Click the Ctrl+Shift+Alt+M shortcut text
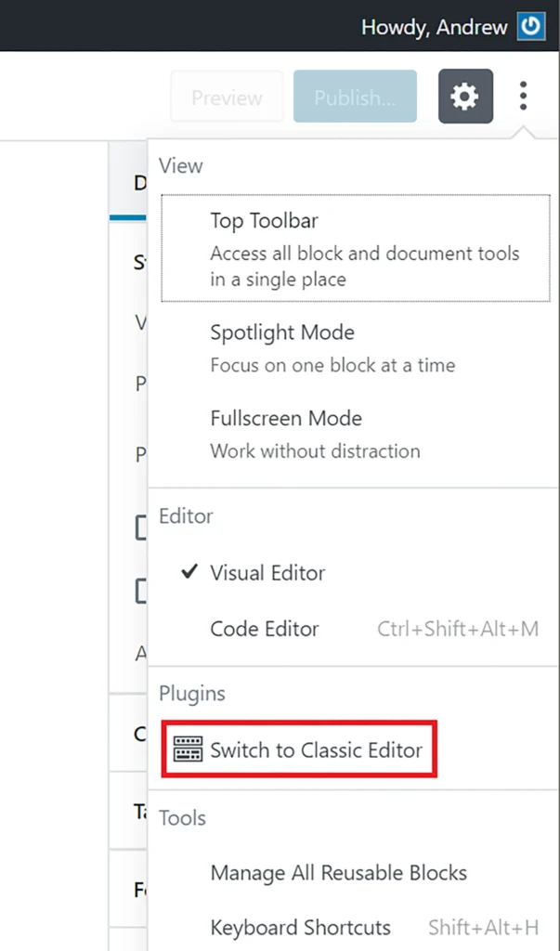 (458, 629)
